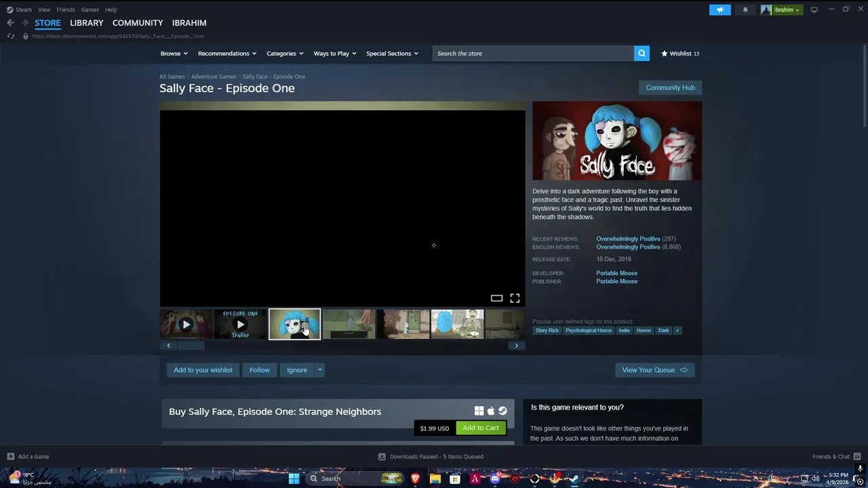Open Discord from taskbar
Image resolution: width=868 pixels, height=488 pixels.
(x=495, y=479)
